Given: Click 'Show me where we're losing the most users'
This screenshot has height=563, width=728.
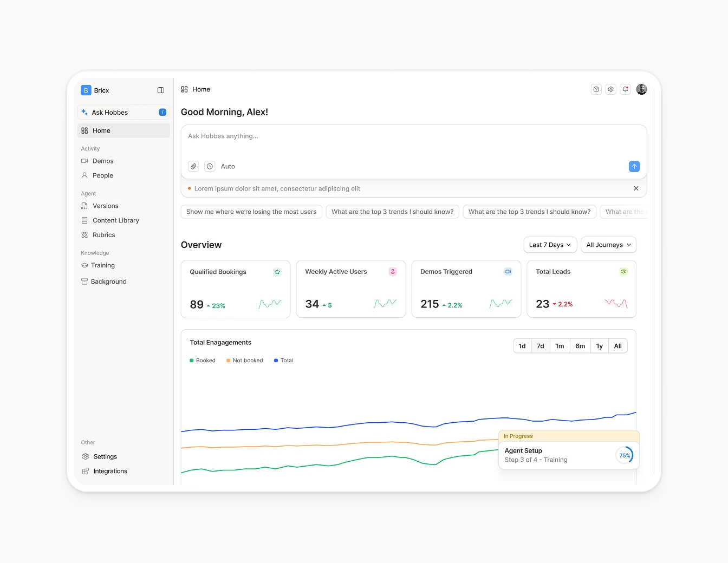Looking at the screenshot, I should coord(251,212).
